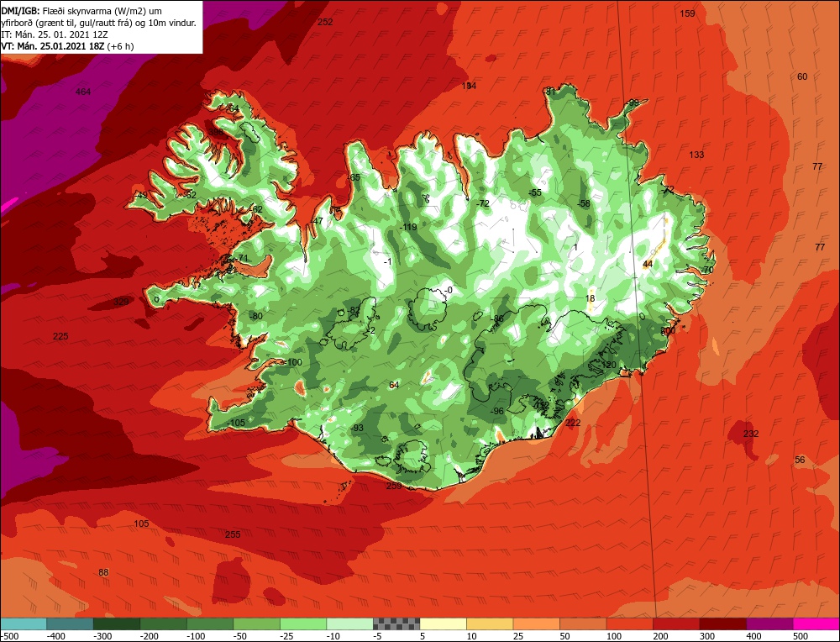Click the flux value 398 in the fjord
This screenshot has width=840, height=642.
coord(216,132)
